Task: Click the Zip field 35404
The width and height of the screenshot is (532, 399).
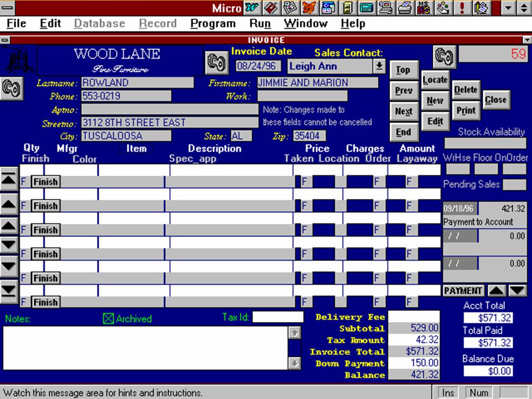Action: tap(309, 136)
